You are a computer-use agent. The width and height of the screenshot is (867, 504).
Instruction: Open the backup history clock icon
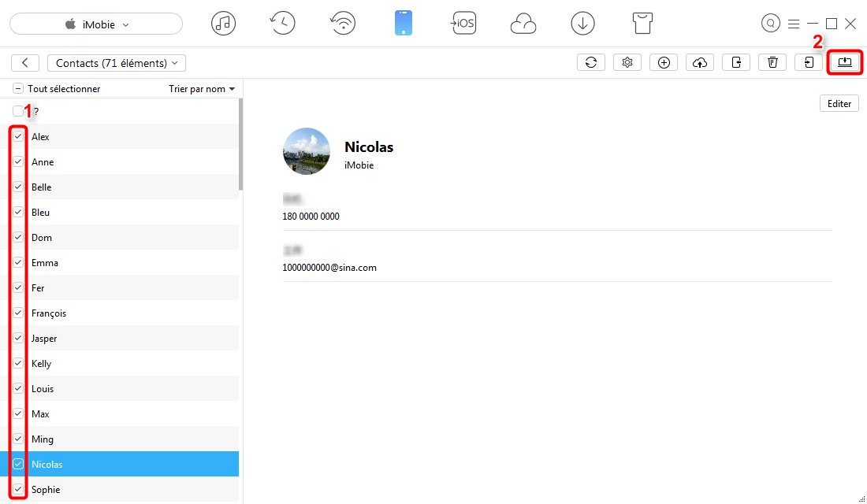click(282, 23)
